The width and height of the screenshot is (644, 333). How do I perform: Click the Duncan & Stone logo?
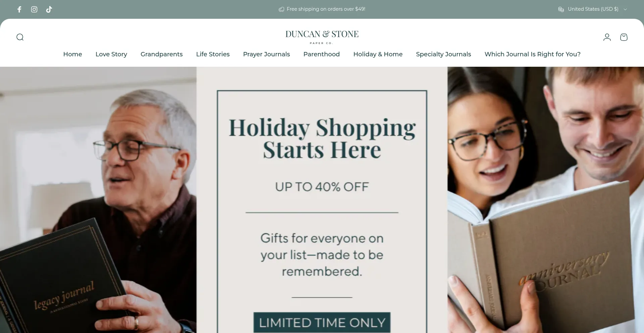pyautogui.click(x=322, y=37)
